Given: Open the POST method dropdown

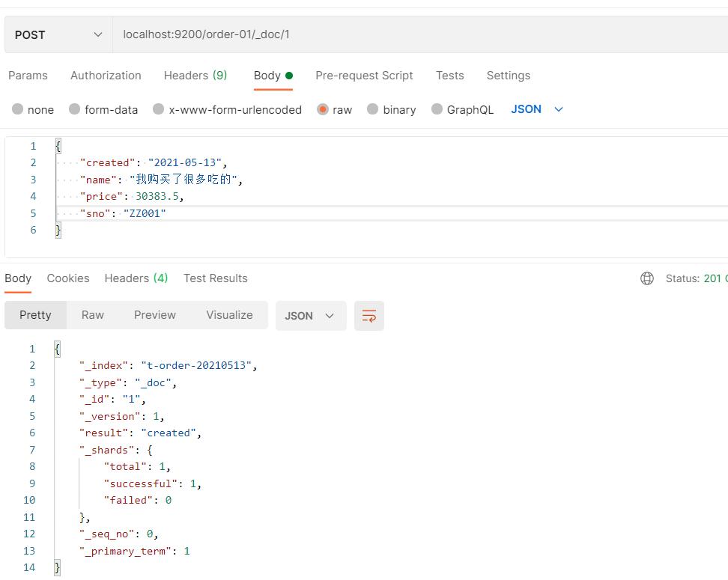Looking at the screenshot, I should (x=58, y=34).
